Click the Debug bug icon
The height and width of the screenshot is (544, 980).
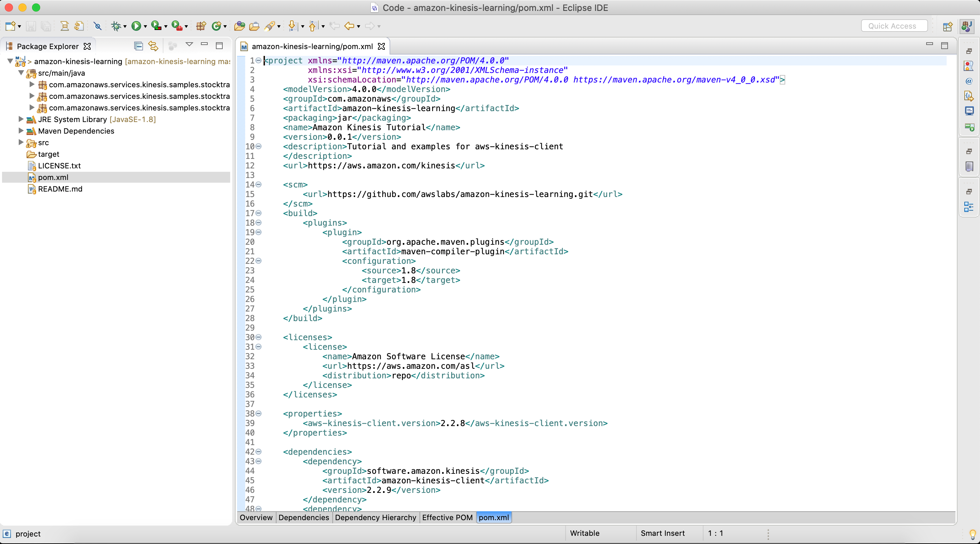pos(116,26)
